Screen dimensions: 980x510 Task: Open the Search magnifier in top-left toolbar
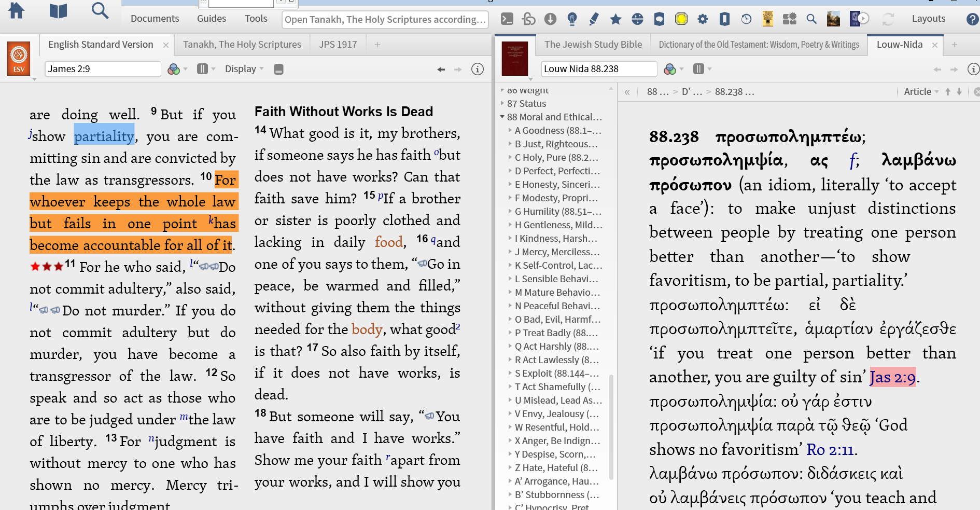[x=100, y=11]
